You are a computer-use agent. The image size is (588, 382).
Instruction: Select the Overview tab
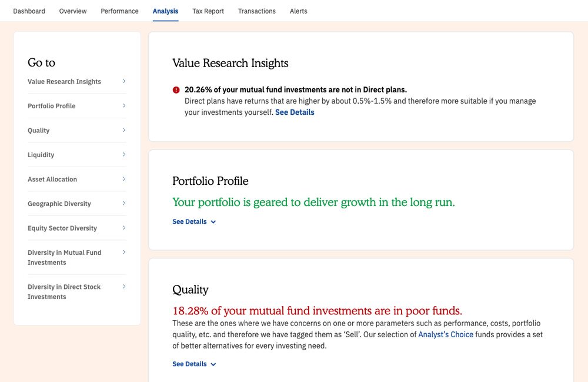pos(73,11)
